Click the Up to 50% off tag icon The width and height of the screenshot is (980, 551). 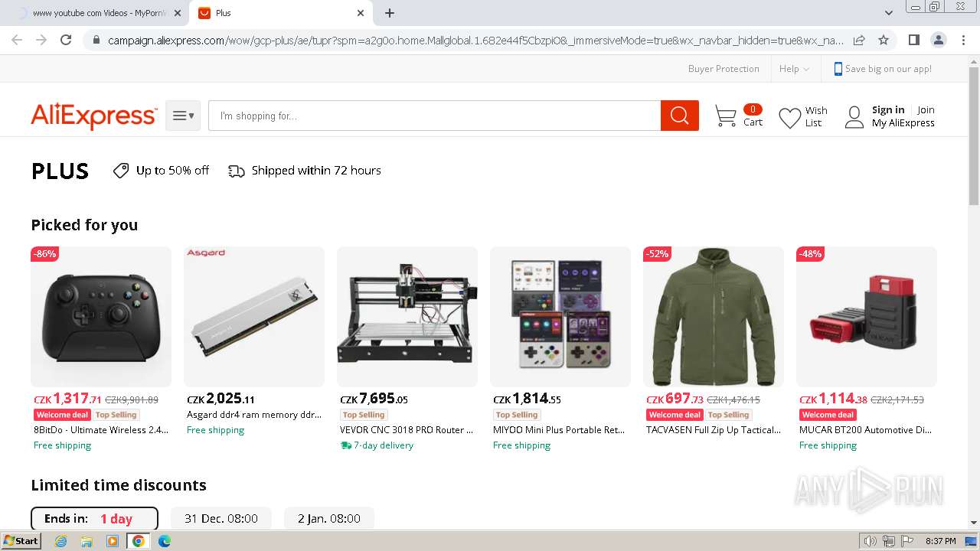(x=121, y=171)
